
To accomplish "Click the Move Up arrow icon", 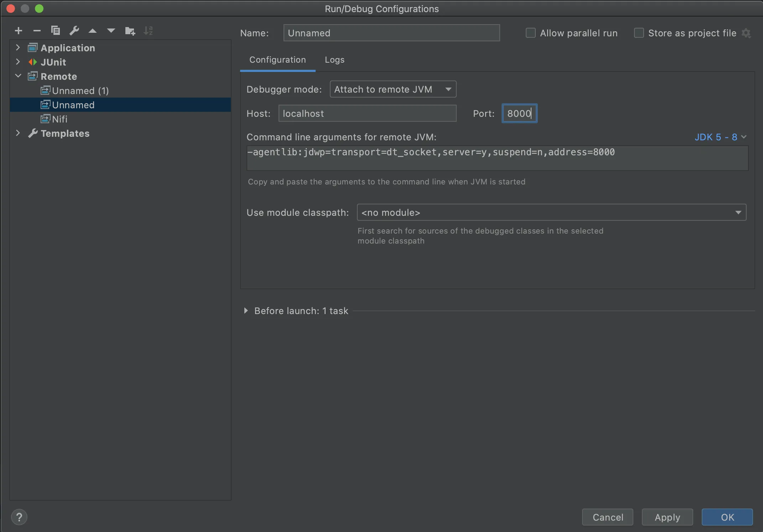I will 93,31.
